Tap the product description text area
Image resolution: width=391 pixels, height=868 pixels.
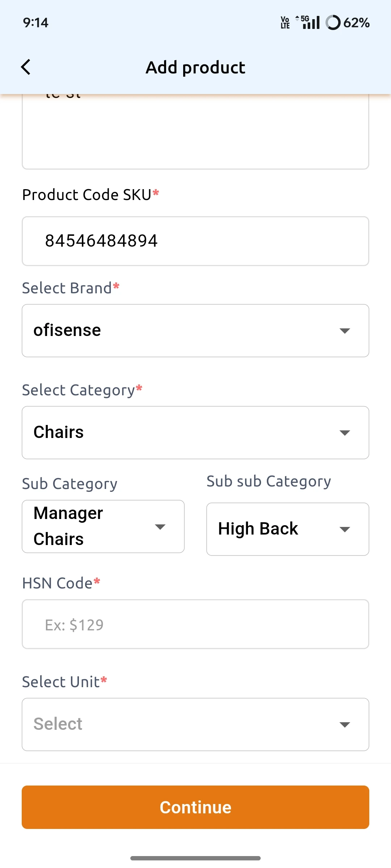195,134
